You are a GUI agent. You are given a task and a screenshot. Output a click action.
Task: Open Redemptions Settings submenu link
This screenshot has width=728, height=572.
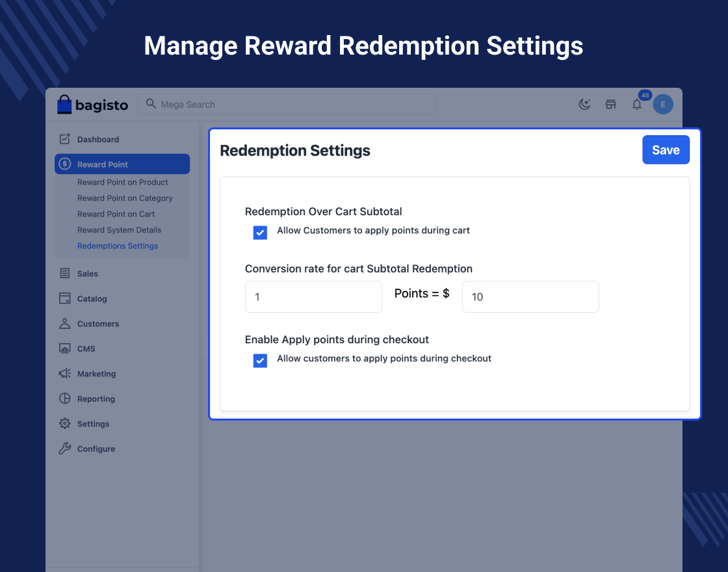click(118, 246)
